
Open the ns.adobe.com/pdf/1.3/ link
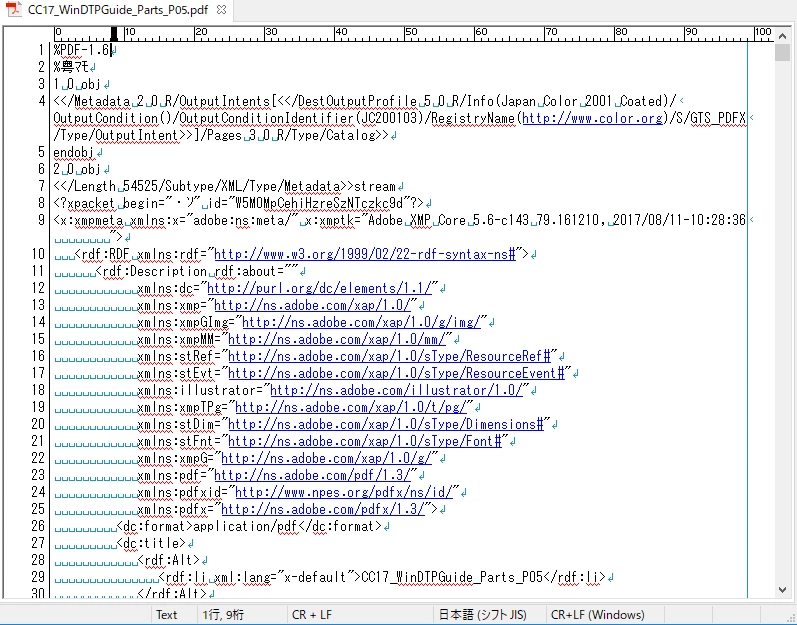312,475
